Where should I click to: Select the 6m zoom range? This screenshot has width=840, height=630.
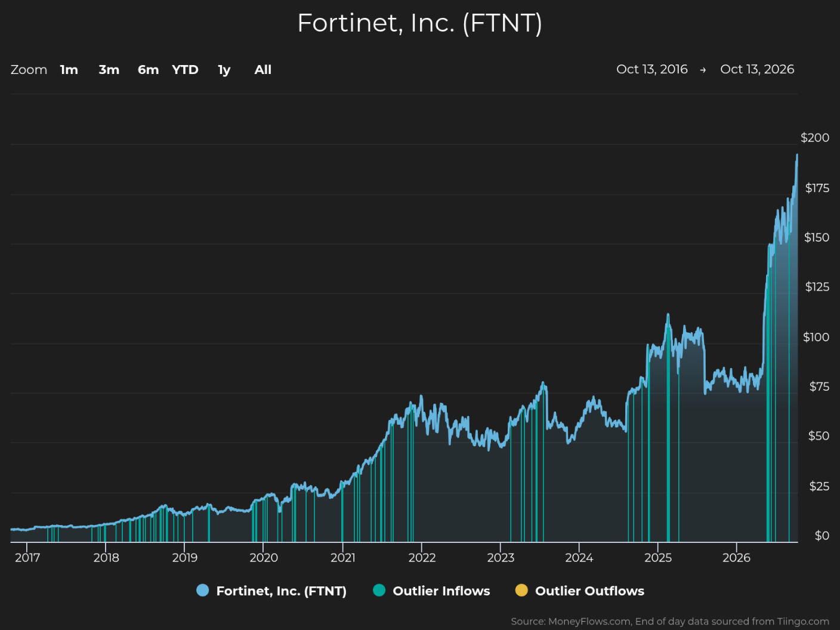[149, 70]
